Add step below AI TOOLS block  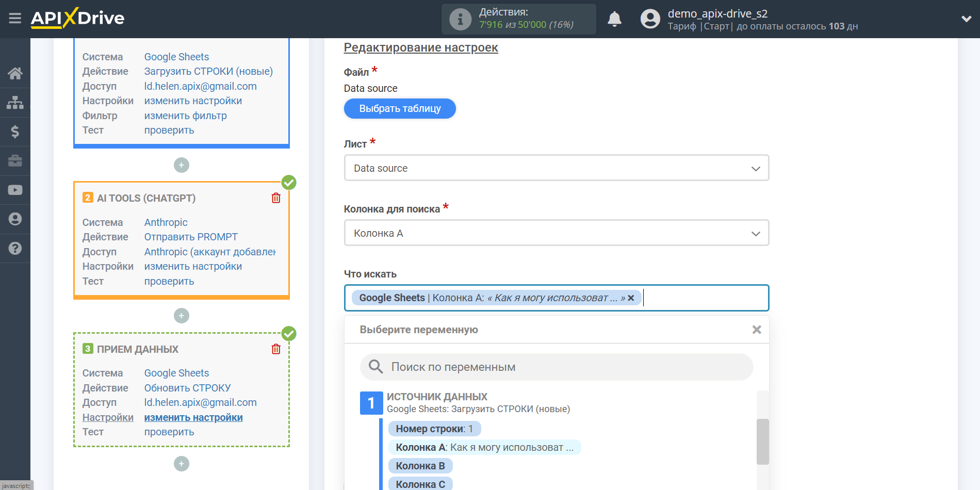click(182, 316)
